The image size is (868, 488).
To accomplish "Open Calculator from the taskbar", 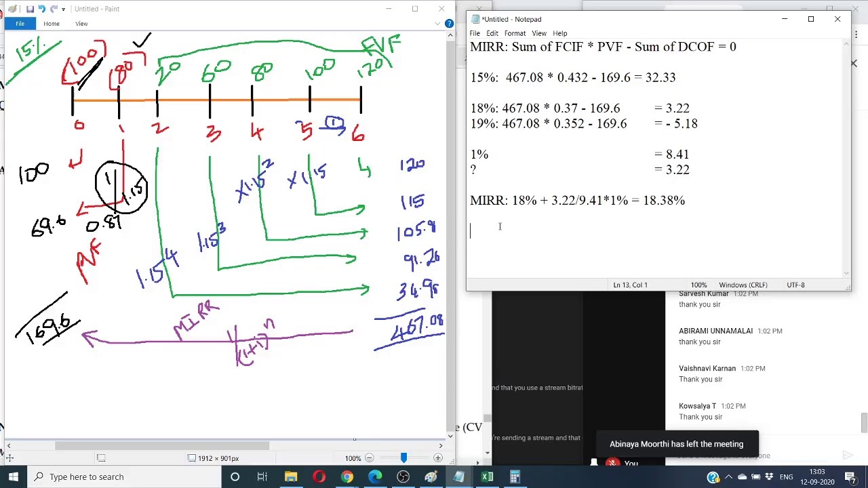I will (x=515, y=476).
